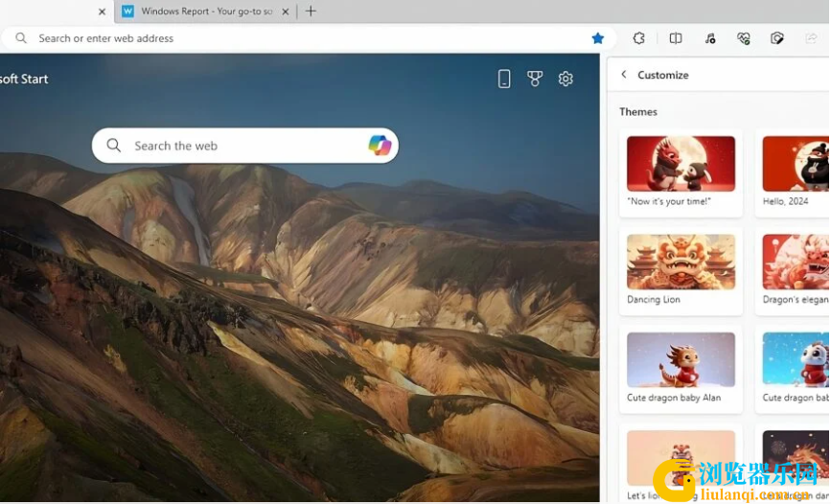Viewport: 831px width, 504px height.
Task: Click the "Hello, 2024" caption text
Action: (x=785, y=201)
